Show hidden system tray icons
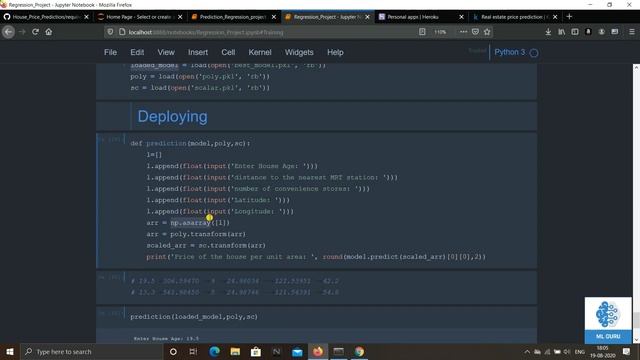640x360 pixels. [x=527, y=351]
